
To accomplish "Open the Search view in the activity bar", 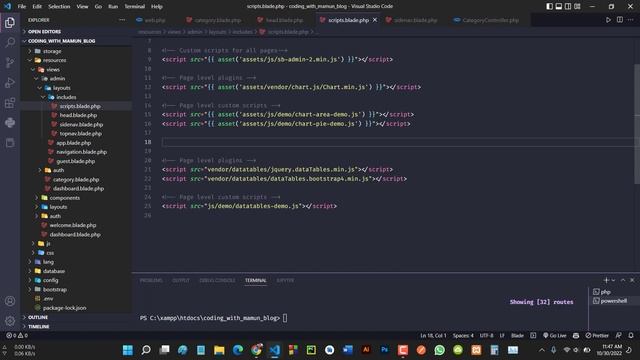I will coord(10,42).
